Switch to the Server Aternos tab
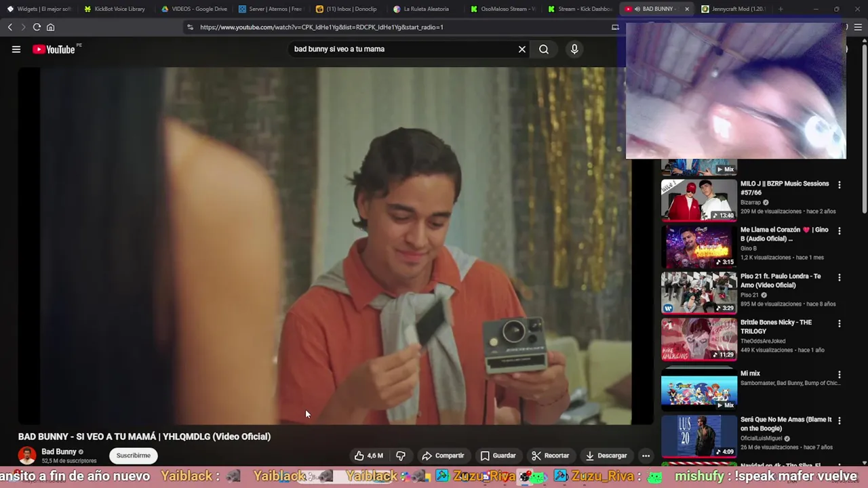The image size is (868, 488). [271, 9]
